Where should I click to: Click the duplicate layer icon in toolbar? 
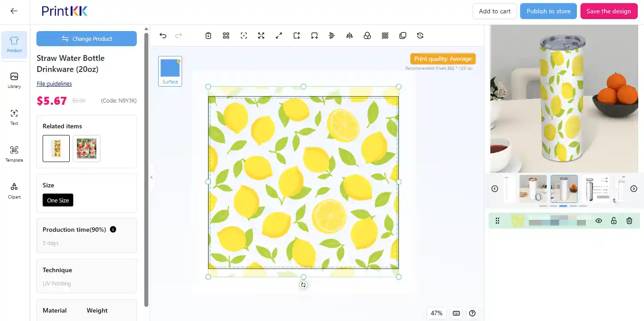click(403, 36)
